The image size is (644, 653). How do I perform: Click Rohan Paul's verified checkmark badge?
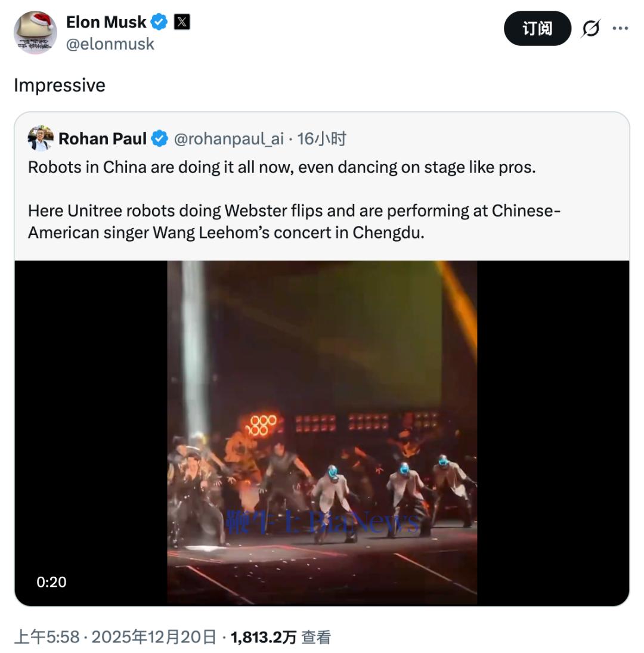[x=159, y=139]
